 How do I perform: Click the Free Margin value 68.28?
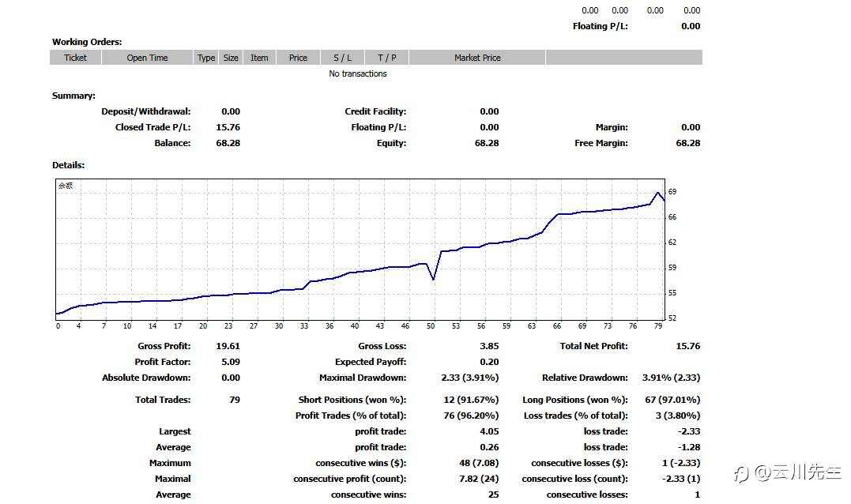coord(688,143)
